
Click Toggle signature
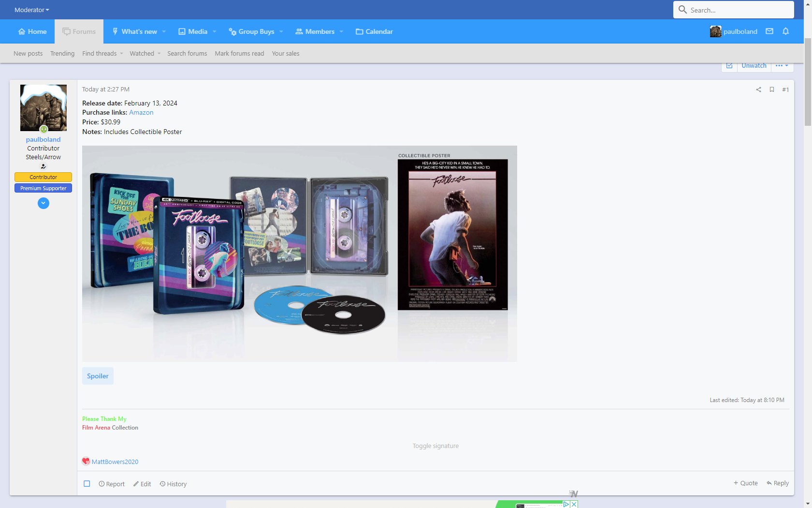[435, 446]
